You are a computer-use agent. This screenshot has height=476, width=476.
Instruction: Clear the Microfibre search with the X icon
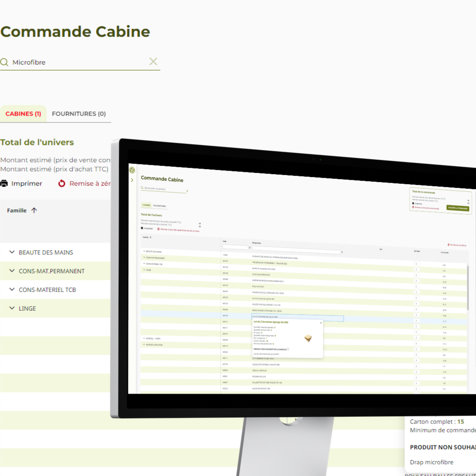point(153,61)
